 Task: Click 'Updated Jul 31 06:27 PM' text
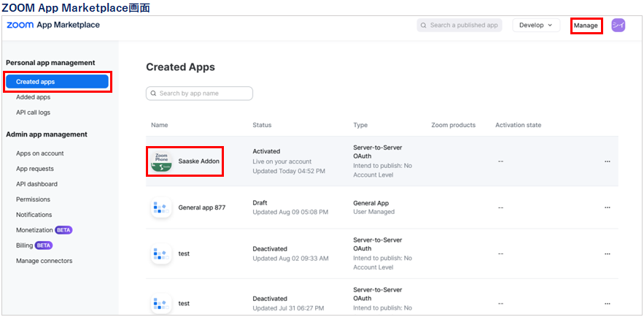pos(288,308)
